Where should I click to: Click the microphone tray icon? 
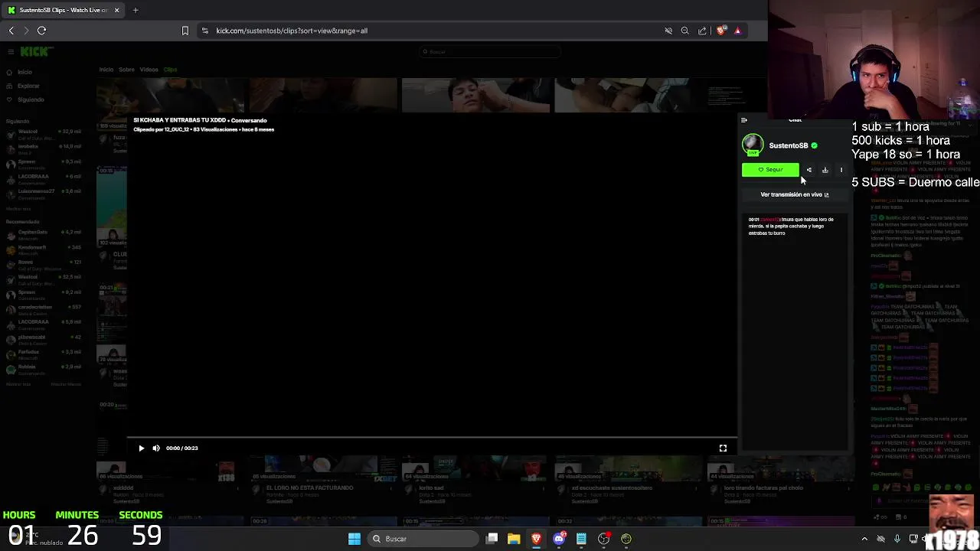897,539
